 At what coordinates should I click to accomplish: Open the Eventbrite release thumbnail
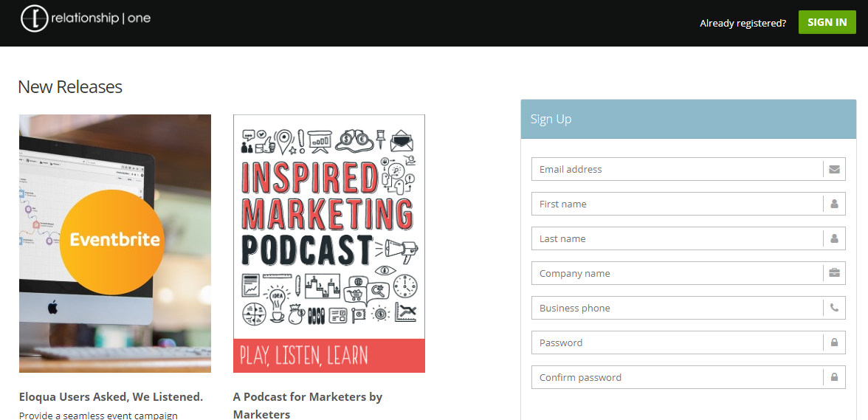coord(115,244)
